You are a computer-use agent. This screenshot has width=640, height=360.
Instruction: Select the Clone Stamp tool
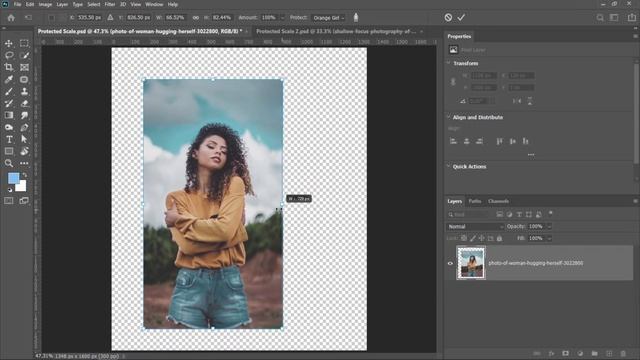(24, 91)
